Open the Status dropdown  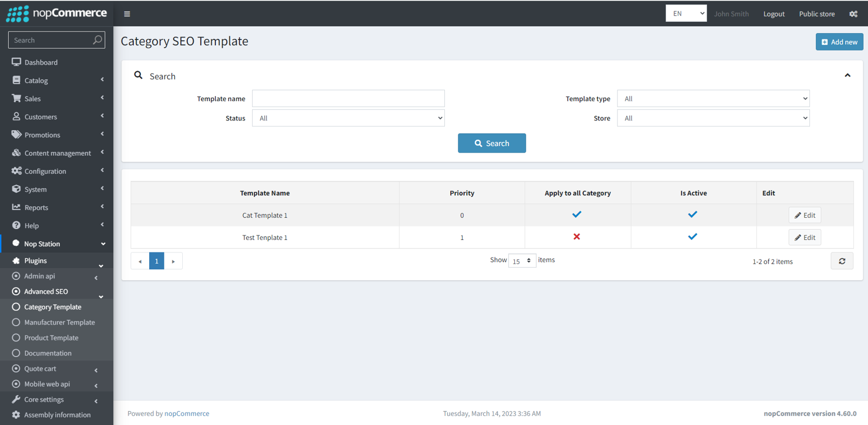348,118
